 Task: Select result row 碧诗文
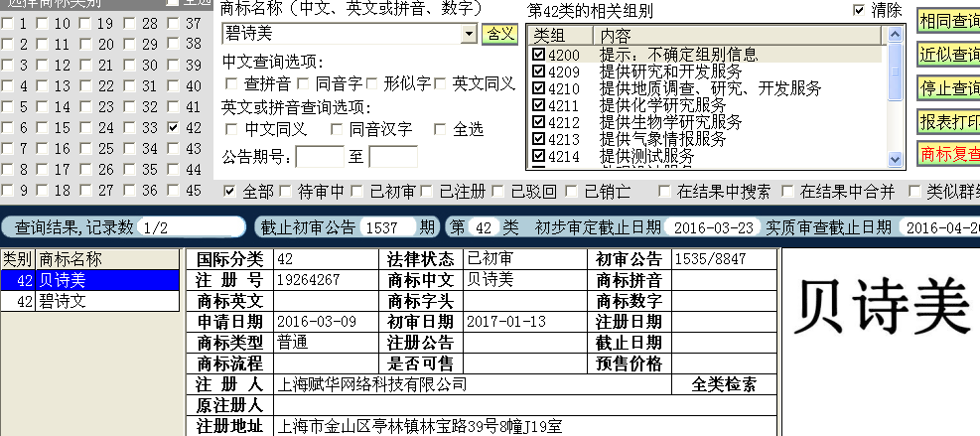click(90, 302)
